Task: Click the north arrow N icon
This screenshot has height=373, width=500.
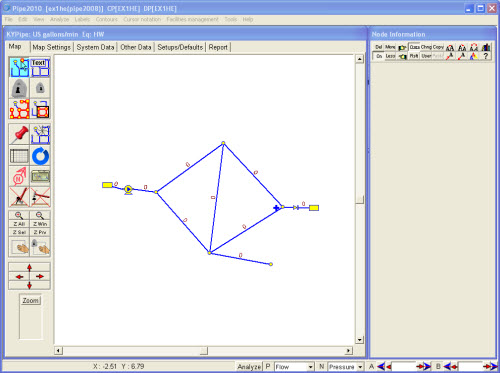Action: (x=19, y=176)
